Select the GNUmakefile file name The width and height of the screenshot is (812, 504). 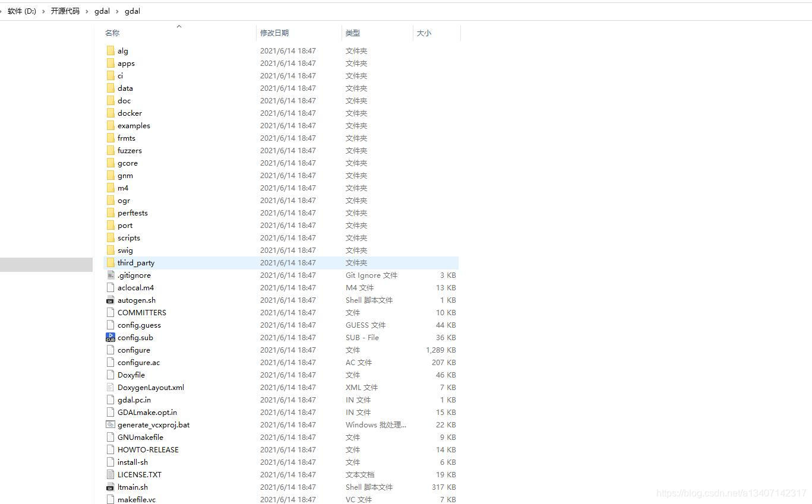[140, 438]
